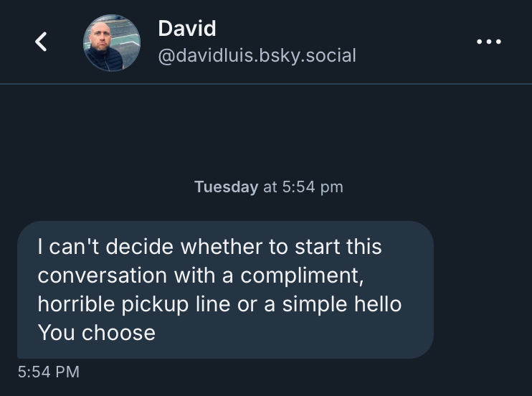The width and height of the screenshot is (532, 396).
Task: Click the Tuesday at 5:54 pm date separator
Action: [268, 187]
